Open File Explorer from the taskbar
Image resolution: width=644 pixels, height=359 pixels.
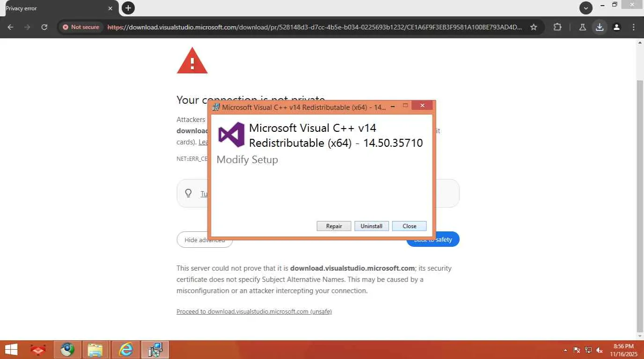pyautogui.click(x=95, y=350)
